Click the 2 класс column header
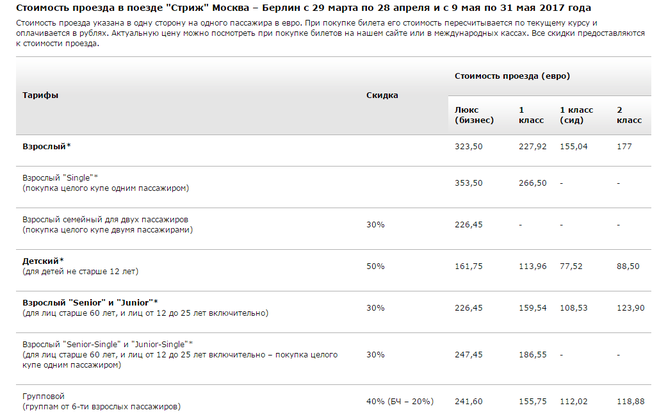 pyautogui.click(x=629, y=115)
